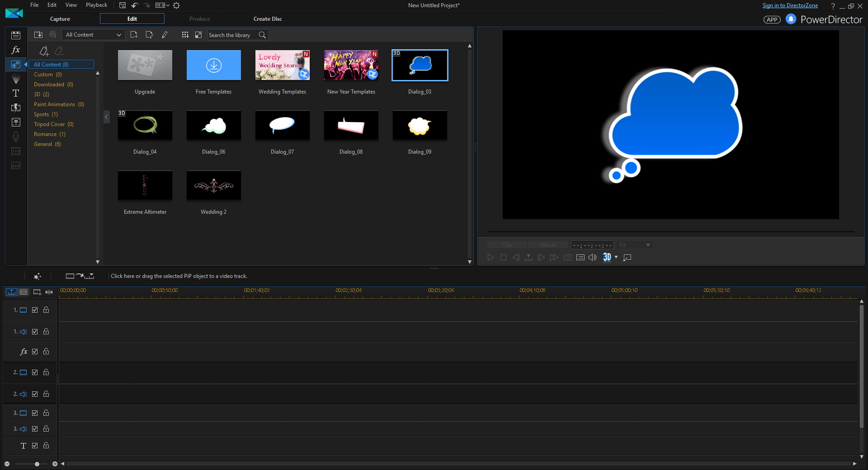
Task: Click the undo arrow icon
Action: 134,5
